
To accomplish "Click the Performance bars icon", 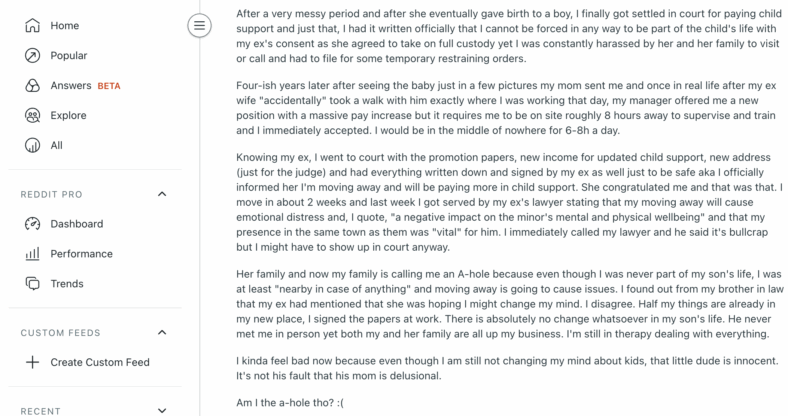I will 32,254.
